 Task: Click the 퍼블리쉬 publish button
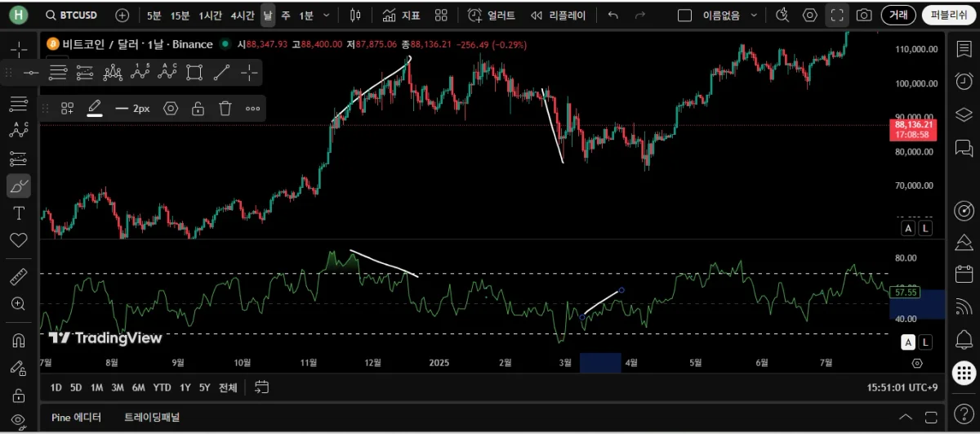(948, 15)
